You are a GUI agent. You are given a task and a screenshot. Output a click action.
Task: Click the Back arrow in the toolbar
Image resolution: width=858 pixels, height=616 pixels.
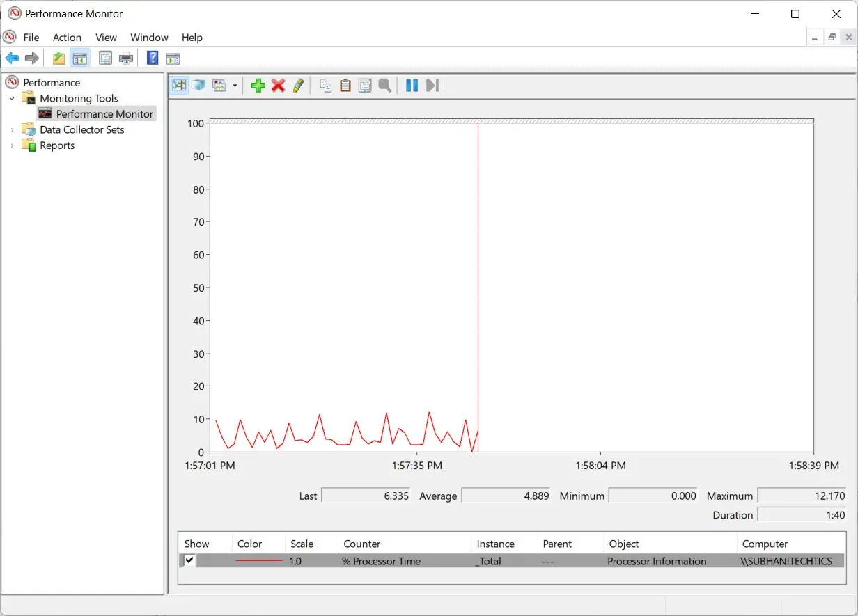(x=12, y=58)
